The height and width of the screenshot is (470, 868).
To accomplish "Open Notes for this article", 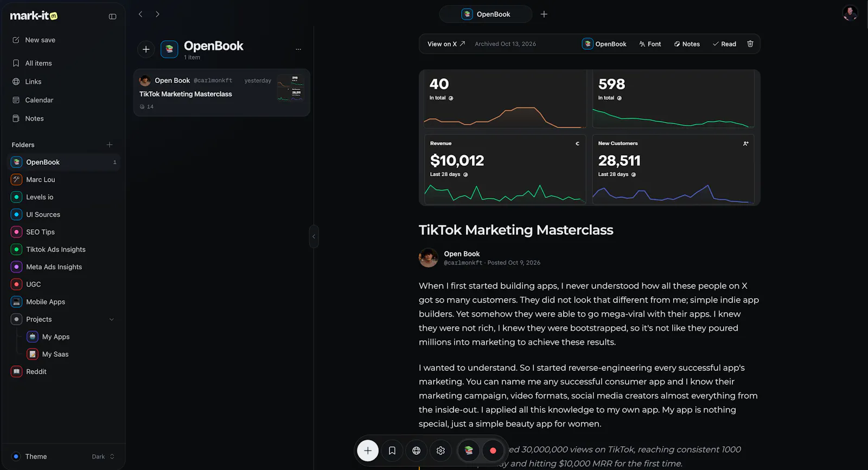I will (x=687, y=44).
